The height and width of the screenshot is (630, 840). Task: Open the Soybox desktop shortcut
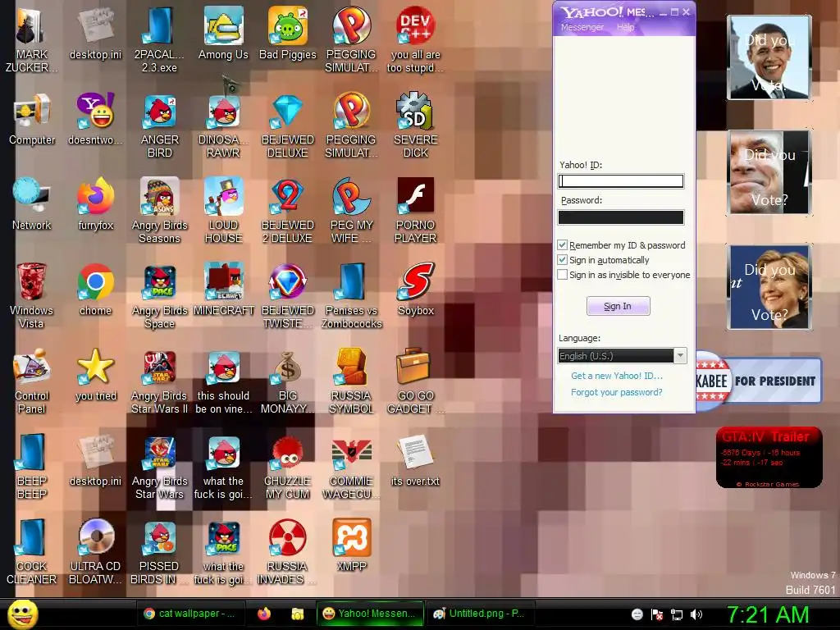tap(416, 290)
